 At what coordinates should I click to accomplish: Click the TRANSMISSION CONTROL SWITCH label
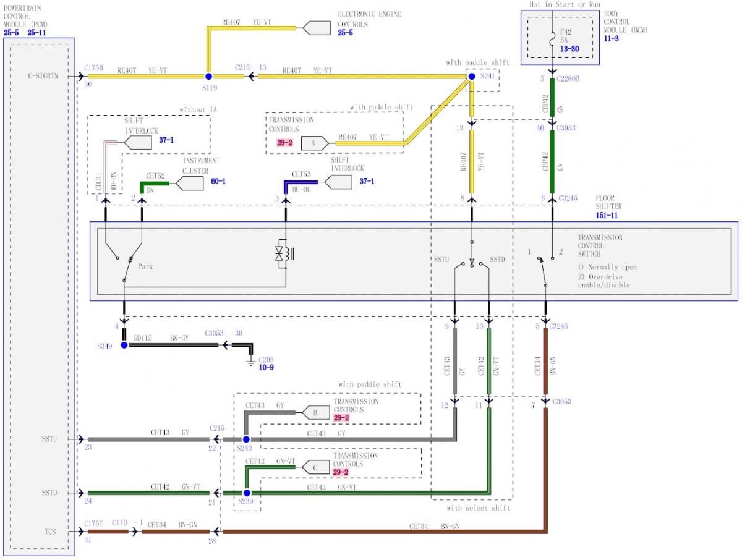coord(600,245)
